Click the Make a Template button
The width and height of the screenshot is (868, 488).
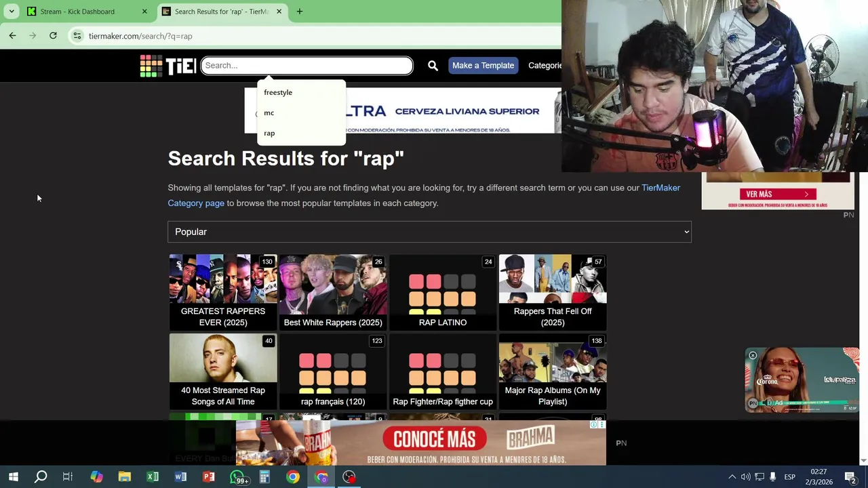tap(483, 66)
